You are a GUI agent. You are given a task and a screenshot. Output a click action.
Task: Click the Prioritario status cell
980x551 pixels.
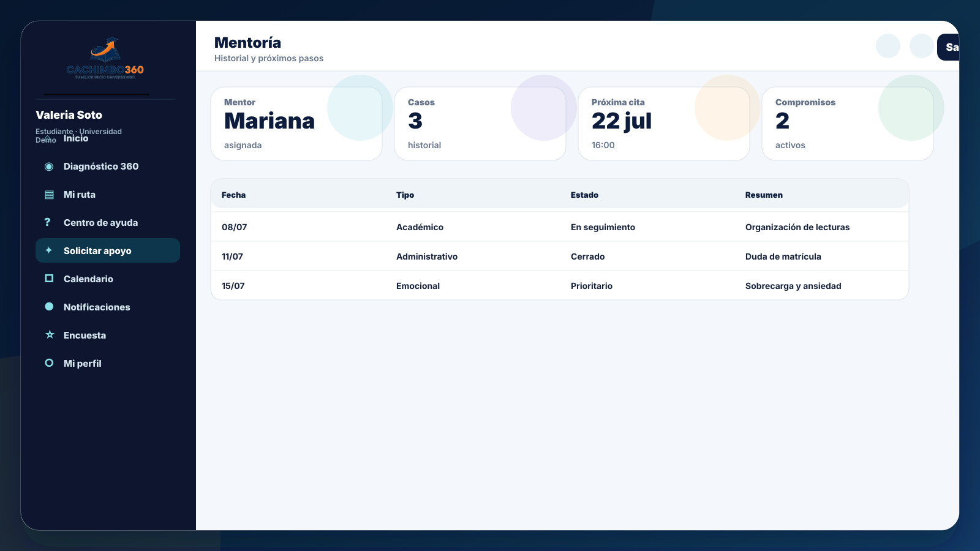tap(591, 286)
